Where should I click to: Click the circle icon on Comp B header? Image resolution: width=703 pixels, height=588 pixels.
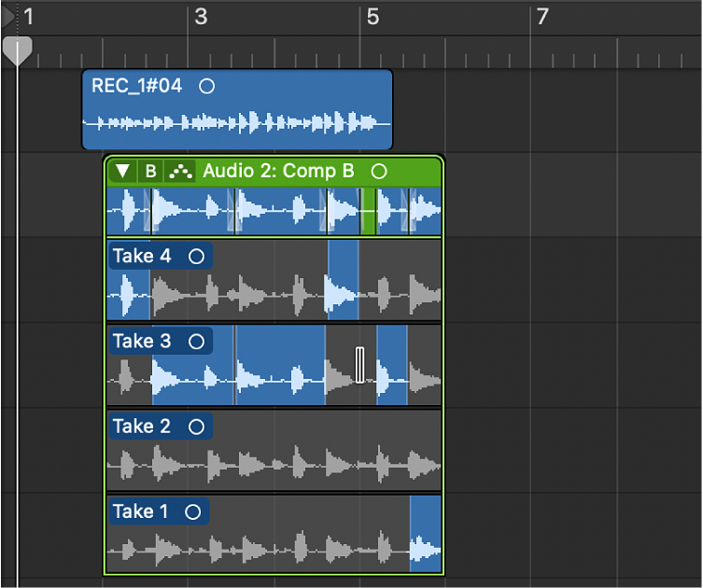[x=379, y=171]
